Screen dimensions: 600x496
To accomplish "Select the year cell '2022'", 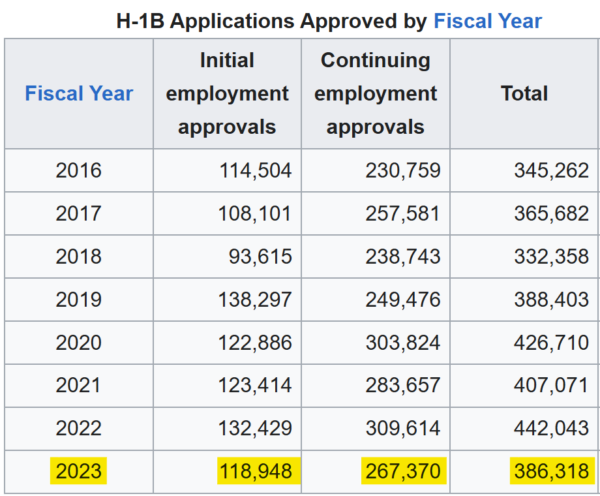I will point(79,428).
